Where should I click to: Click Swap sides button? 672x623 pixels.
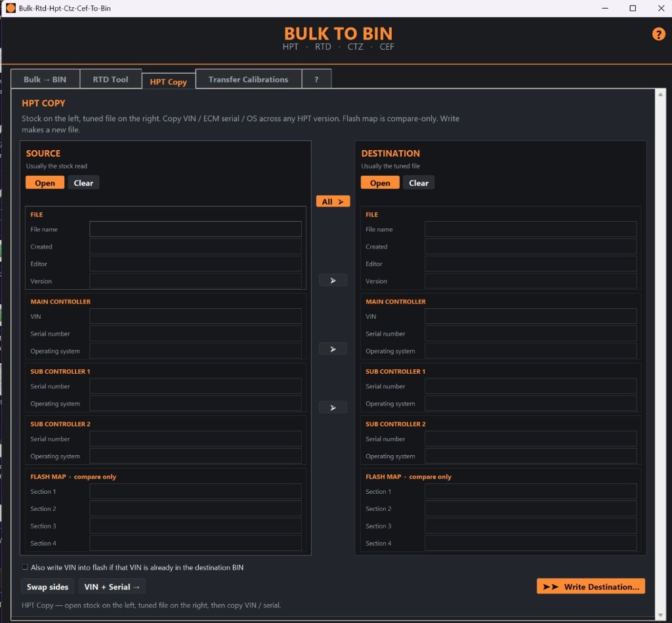click(x=47, y=587)
